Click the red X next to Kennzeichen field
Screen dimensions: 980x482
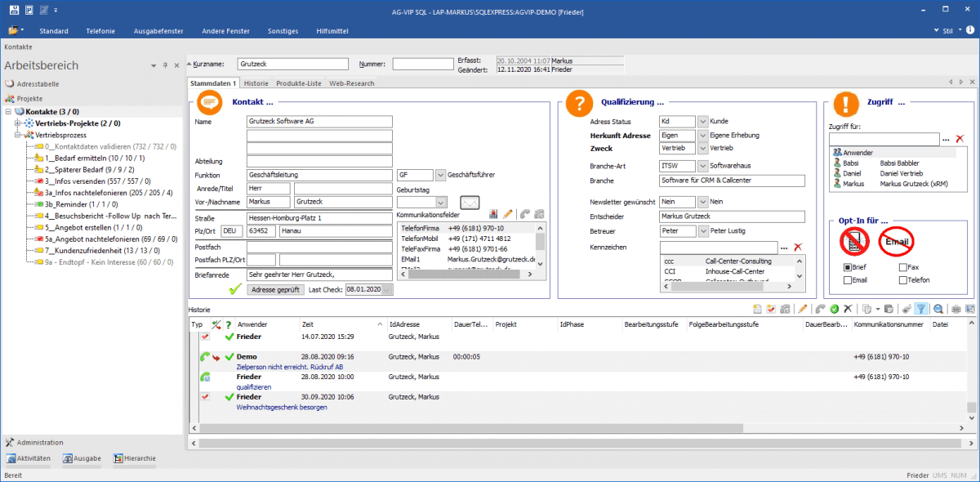799,247
